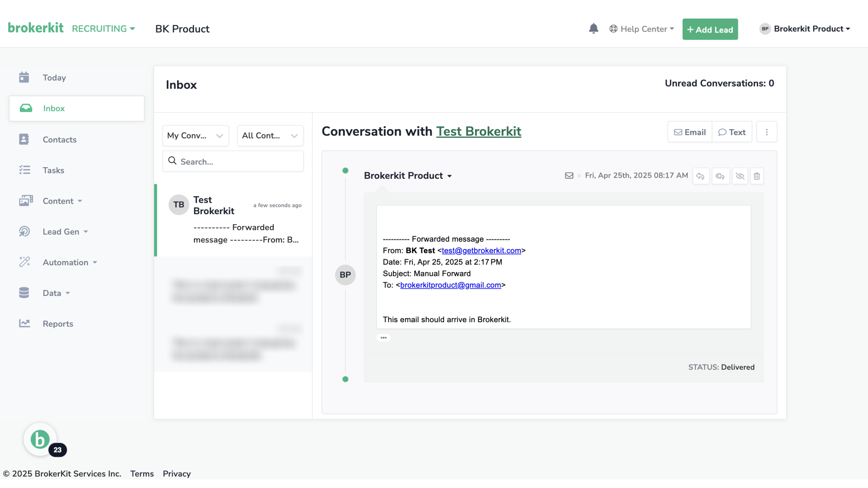Toggle the hide message eye-slash icon
The image size is (868, 488).
pyautogui.click(x=740, y=176)
